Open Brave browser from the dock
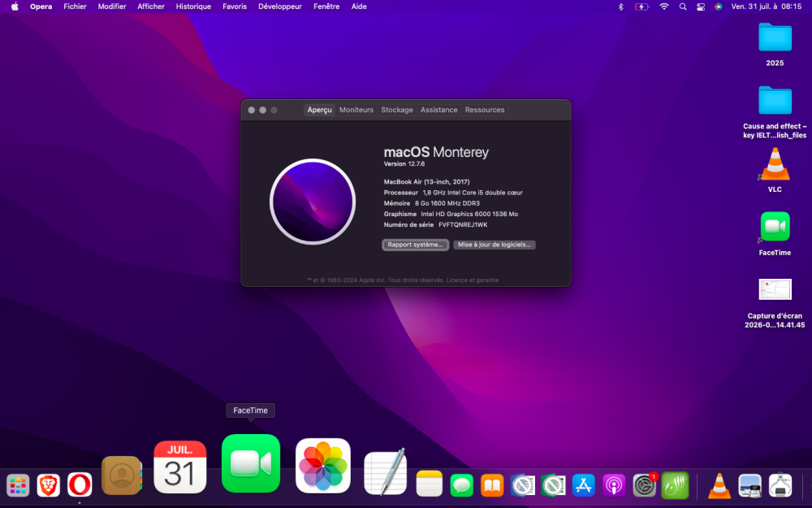Image resolution: width=812 pixels, height=508 pixels. (x=48, y=485)
